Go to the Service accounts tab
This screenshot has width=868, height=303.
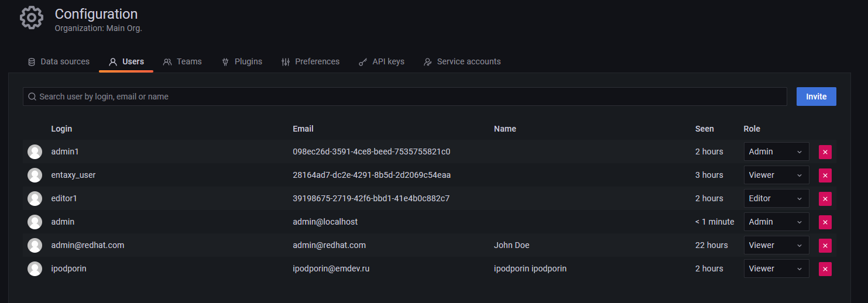(462, 61)
